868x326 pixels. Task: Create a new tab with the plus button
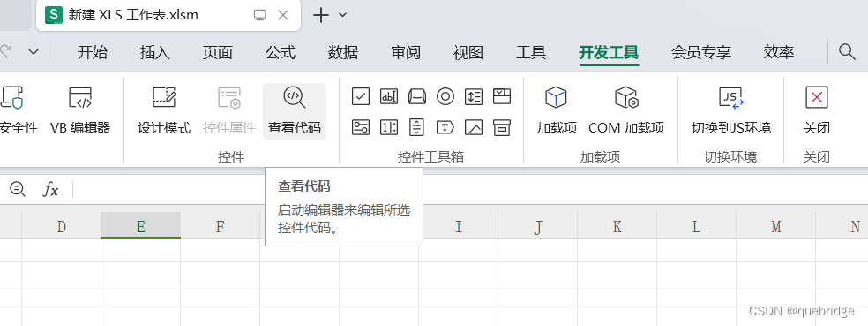click(320, 15)
